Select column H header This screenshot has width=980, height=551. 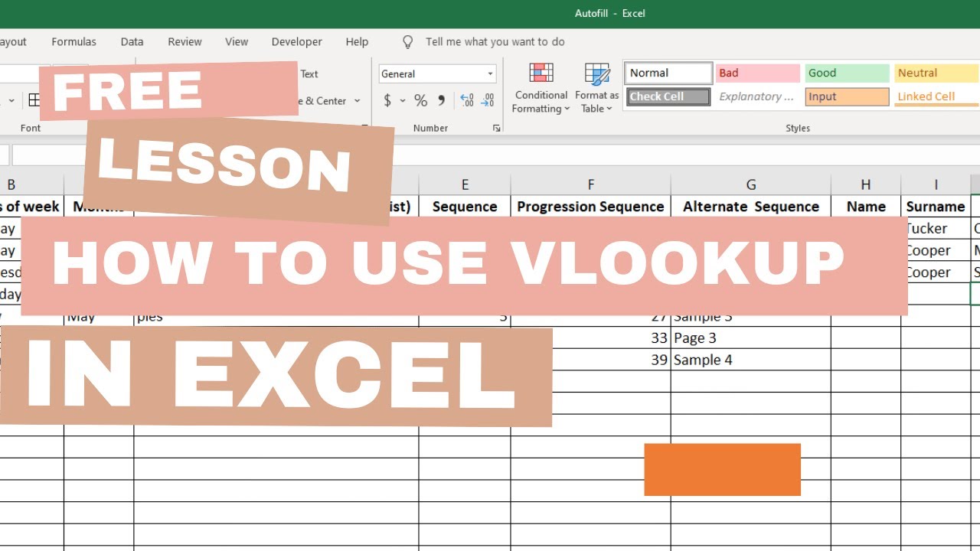866,184
